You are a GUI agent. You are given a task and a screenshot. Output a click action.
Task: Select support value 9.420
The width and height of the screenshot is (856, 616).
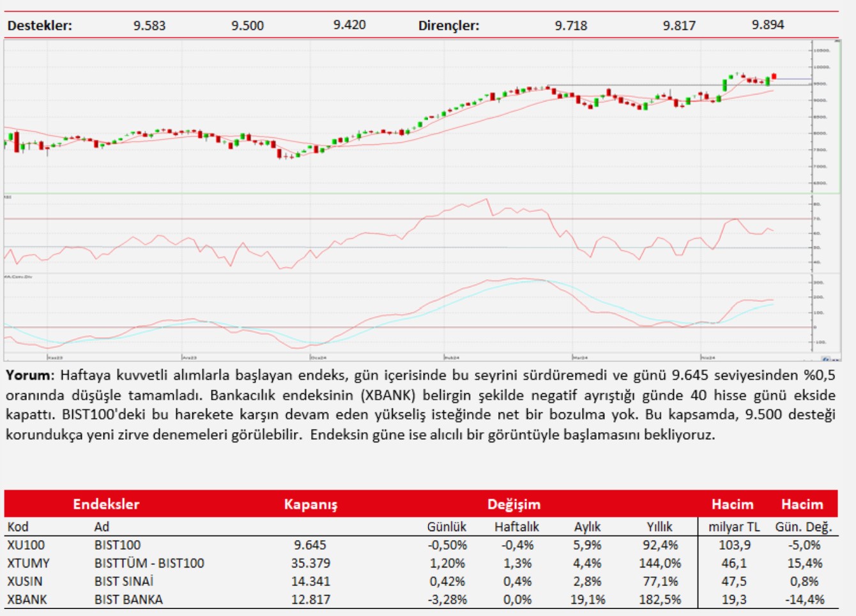pyautogui.click(x=349, y=25)
